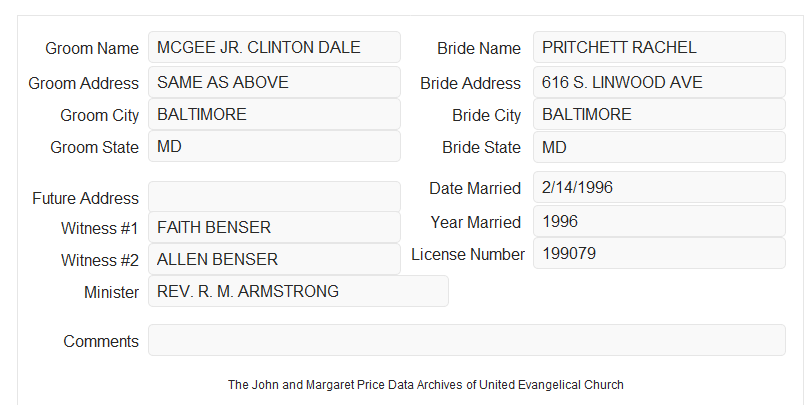Viewport: 805px width, 405px height.
Task: Click the empty Comments field
Action: point(467,340)
